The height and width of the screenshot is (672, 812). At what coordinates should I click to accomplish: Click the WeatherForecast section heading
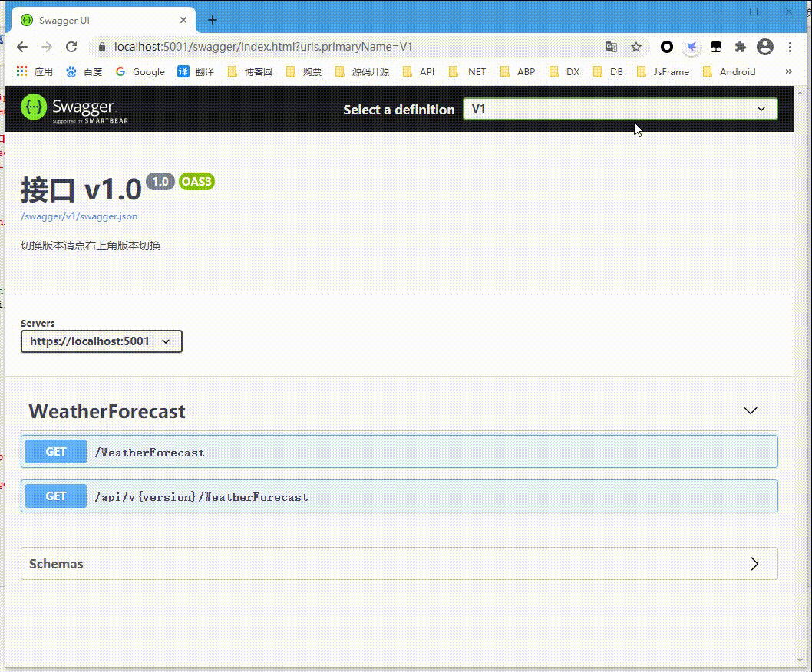[x=107, y=412]
